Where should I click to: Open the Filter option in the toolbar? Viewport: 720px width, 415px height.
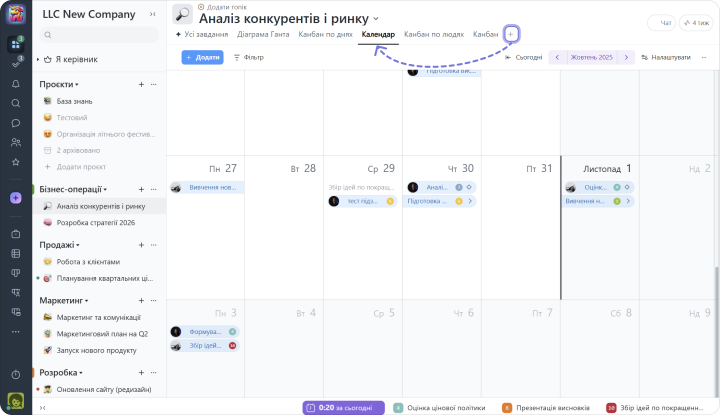point(248,57)
